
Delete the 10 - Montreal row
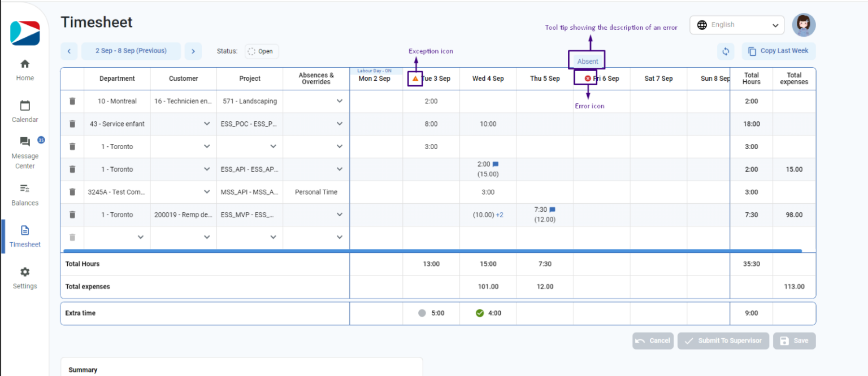click(72, 101)
